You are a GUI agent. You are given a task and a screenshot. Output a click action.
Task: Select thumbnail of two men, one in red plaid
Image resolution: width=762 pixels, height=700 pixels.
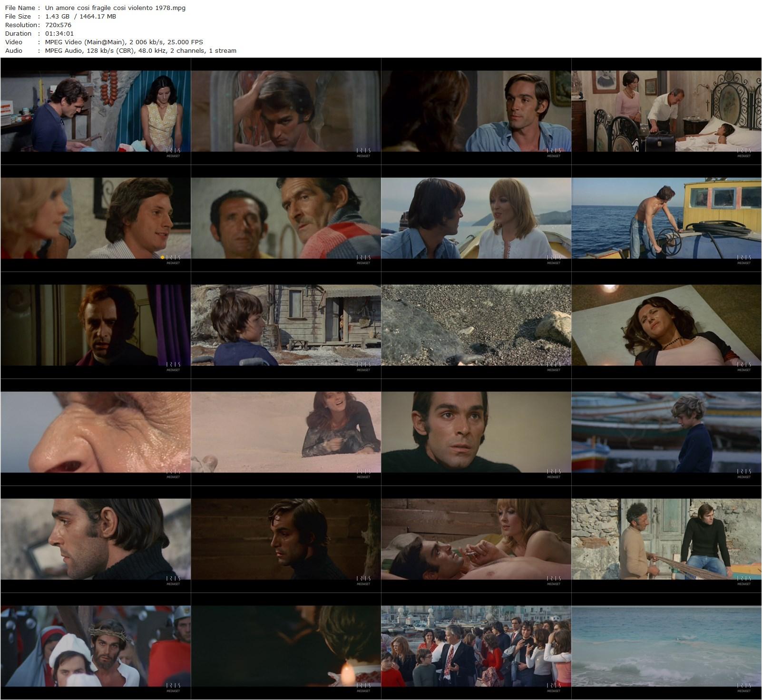(286, 218)
